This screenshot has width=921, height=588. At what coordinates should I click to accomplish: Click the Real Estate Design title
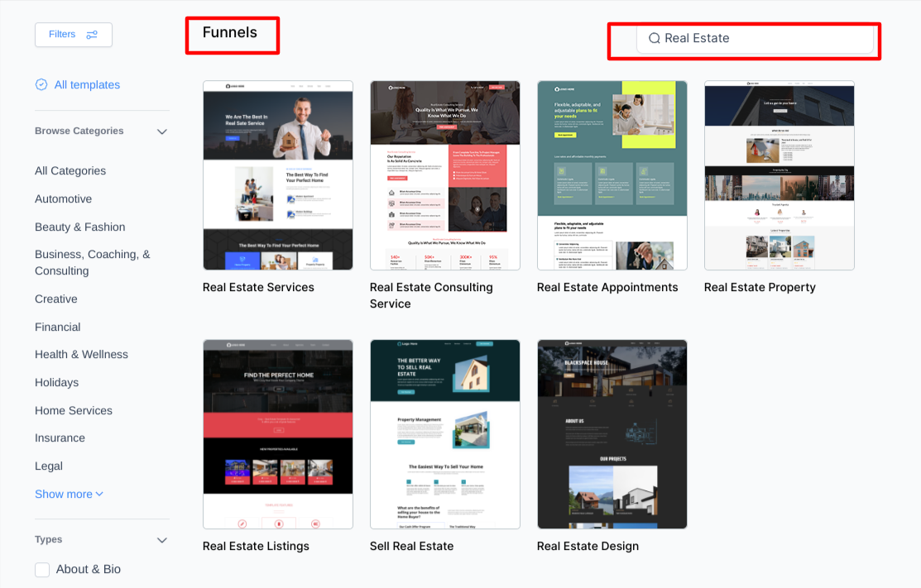(588, 547)
